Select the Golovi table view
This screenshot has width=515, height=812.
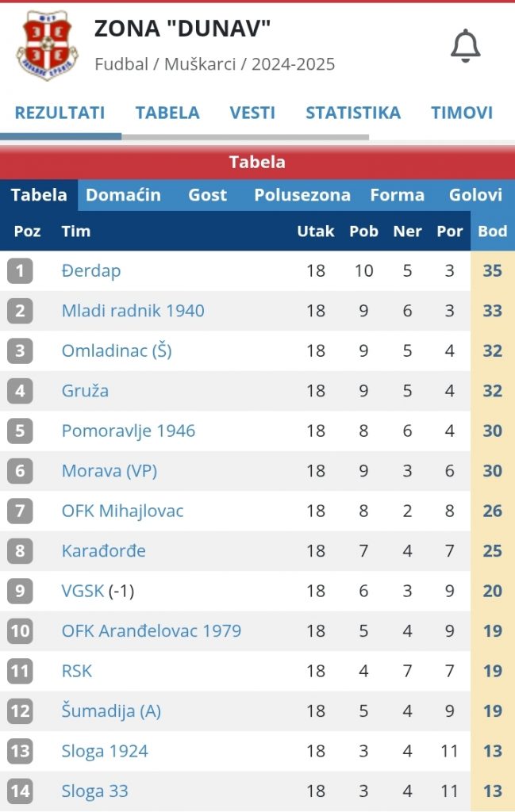pyautogui.click(x=475, y=195)
